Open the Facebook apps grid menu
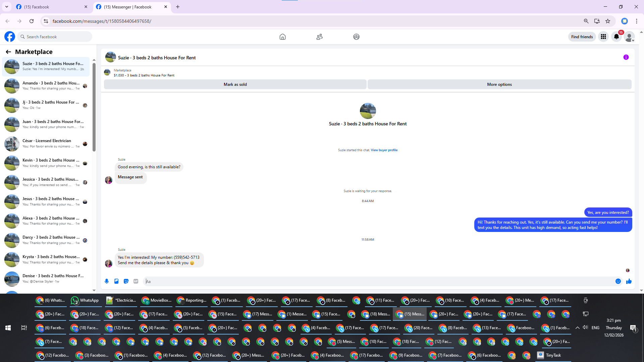Image resolution: width=644 pixels, height=362 pixels. [x=603, y=37]
